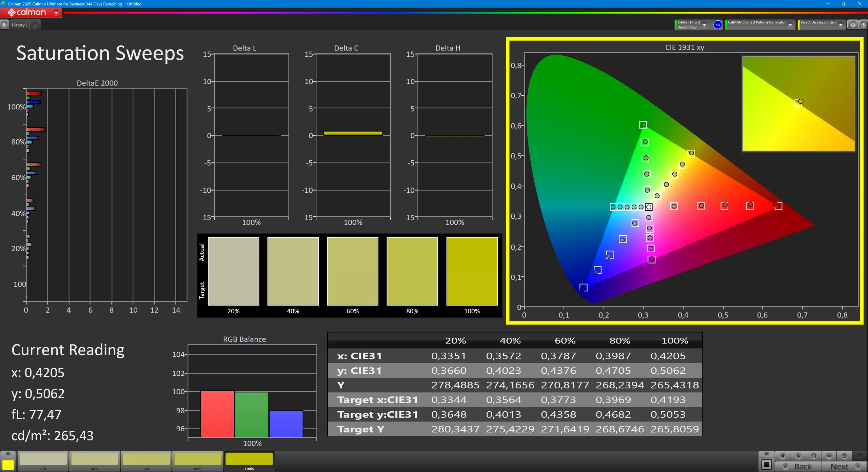Image resolution: width=868 pixels, height=472 pixels.
Task: Toggle continuous read infinity icon
Action: [829, 456]
